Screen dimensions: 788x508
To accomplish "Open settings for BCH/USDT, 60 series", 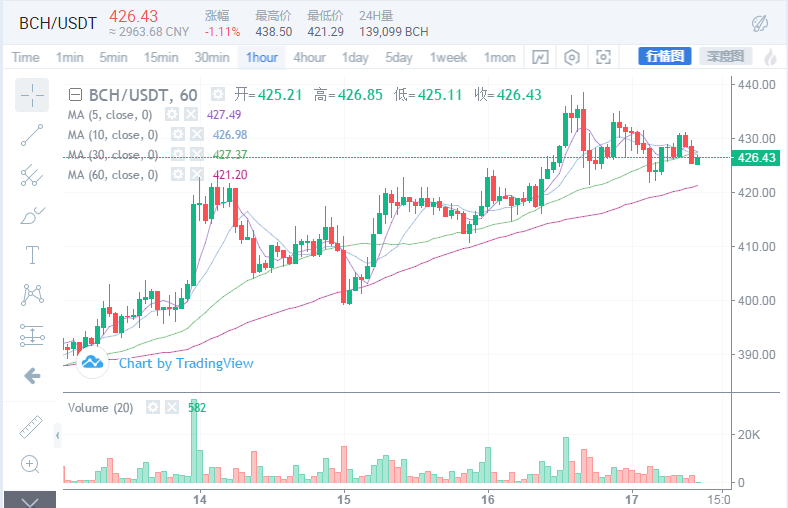I will coord(218,94).
